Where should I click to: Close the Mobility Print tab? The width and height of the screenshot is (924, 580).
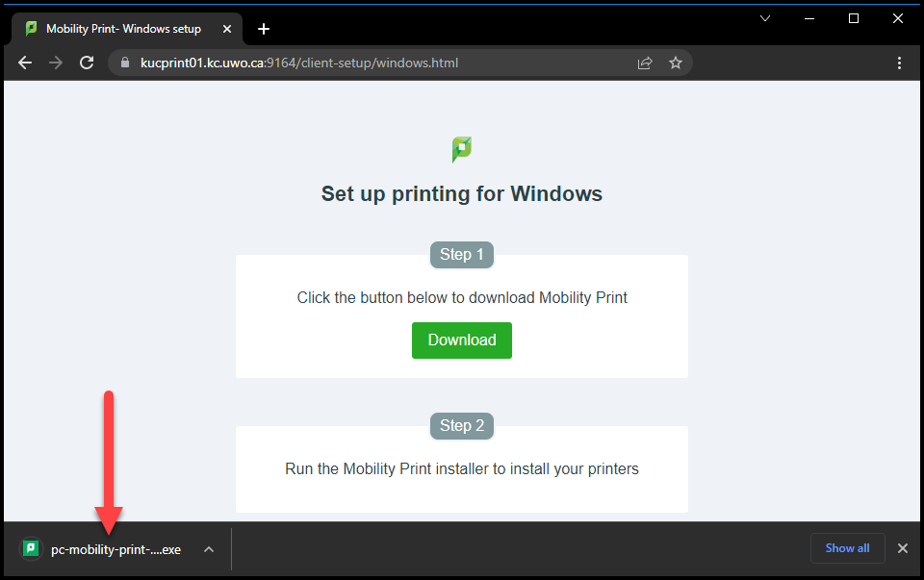click(x=227, y=29)
